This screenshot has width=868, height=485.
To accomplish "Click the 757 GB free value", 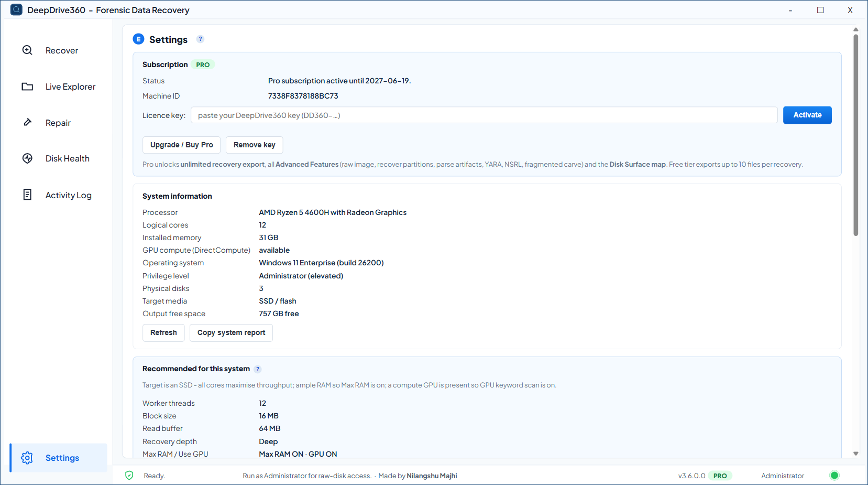I will tap(279, 314).
